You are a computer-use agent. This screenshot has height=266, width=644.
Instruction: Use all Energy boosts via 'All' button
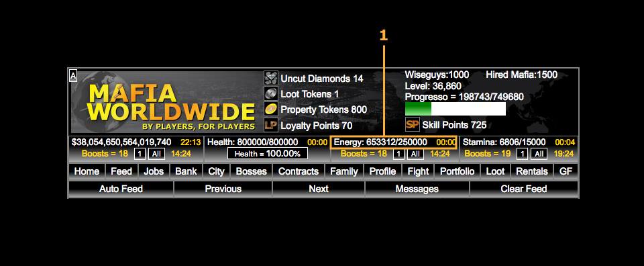click(x=415, y=154)
